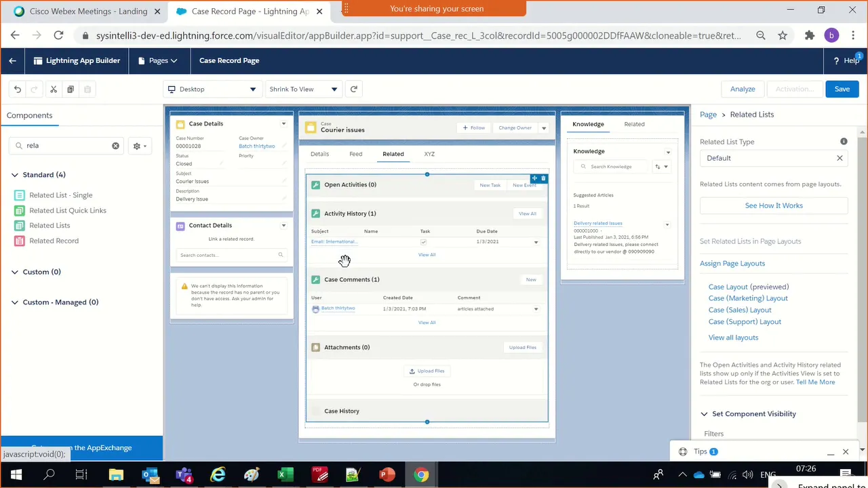Click Follow button on case header

point(474,127)
